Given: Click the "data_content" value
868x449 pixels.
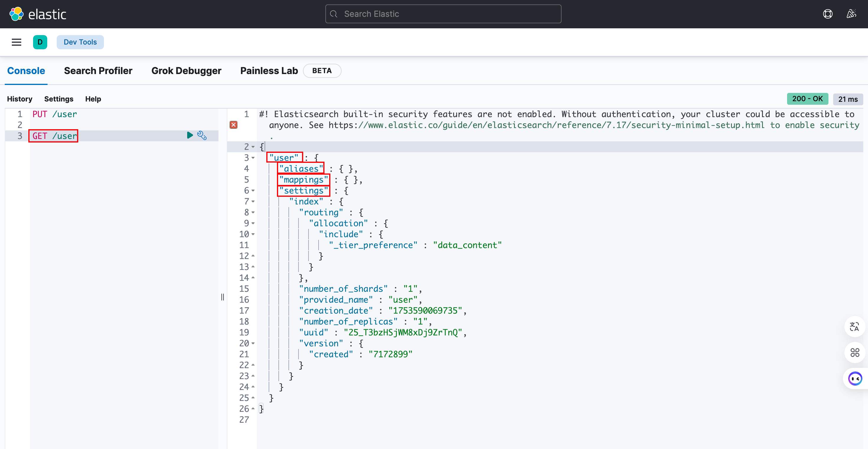Looking at the screenshot, I should tap(467, 245).
